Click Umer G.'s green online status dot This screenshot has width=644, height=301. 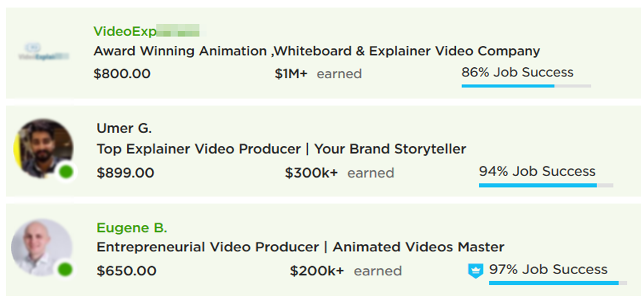(66, 172)
